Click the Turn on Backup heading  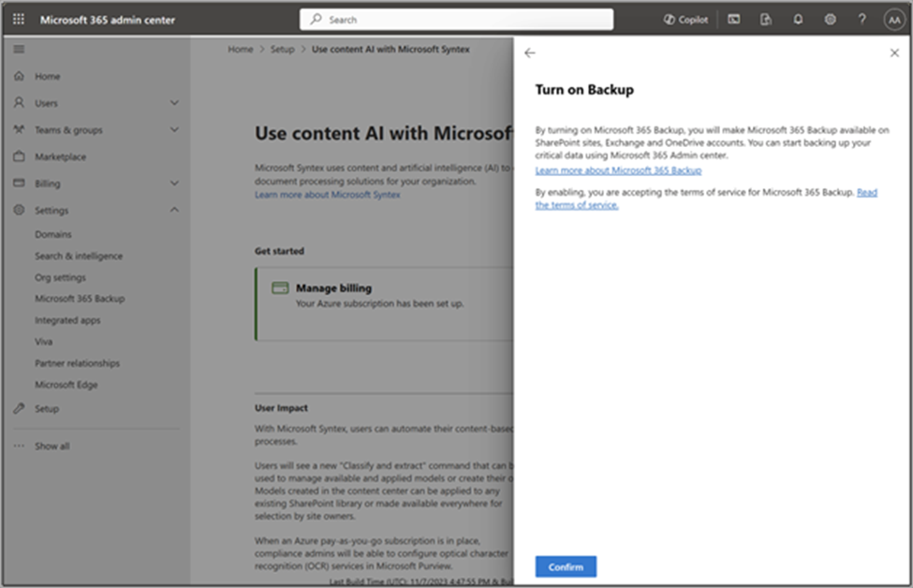coord(584,90)
